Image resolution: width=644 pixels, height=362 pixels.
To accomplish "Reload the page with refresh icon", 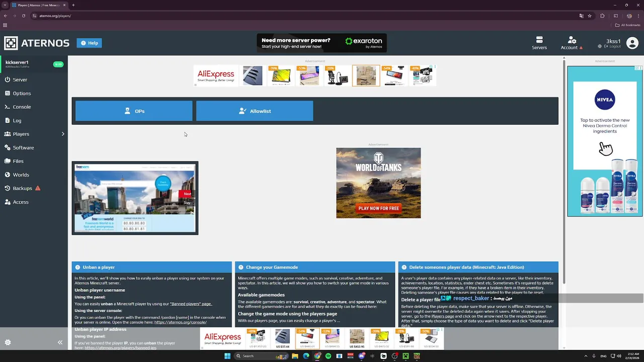I will tap(23, 16).
